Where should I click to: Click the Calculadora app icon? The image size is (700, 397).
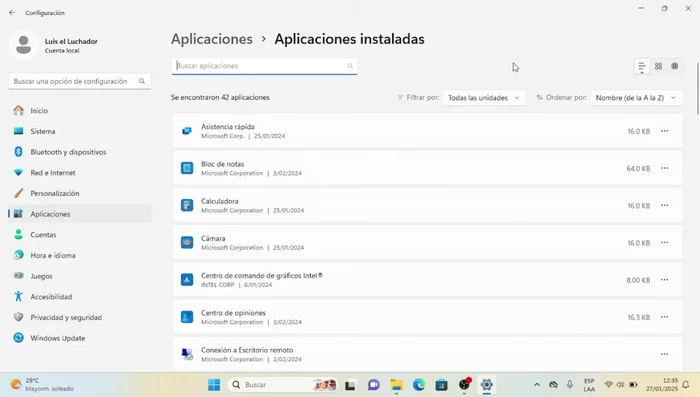click(x=187, y=205)
